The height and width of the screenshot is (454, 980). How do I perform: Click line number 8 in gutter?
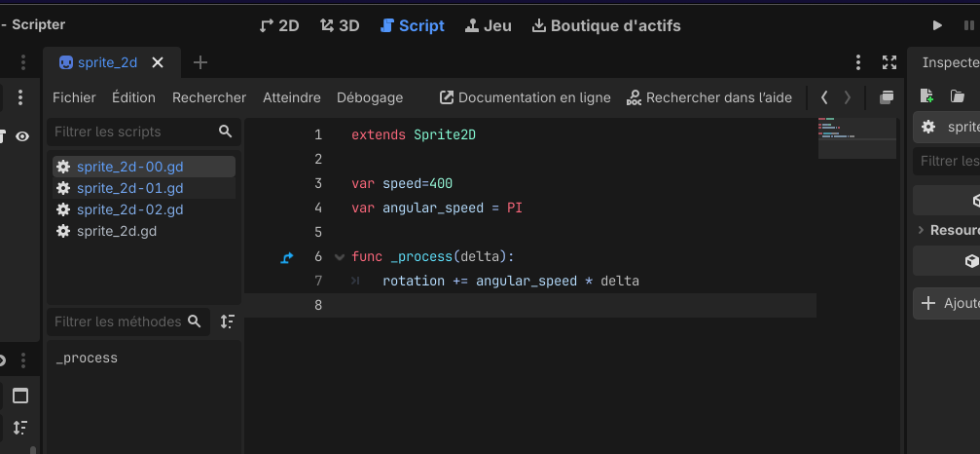pyautogui.click(x=318, y=305)
